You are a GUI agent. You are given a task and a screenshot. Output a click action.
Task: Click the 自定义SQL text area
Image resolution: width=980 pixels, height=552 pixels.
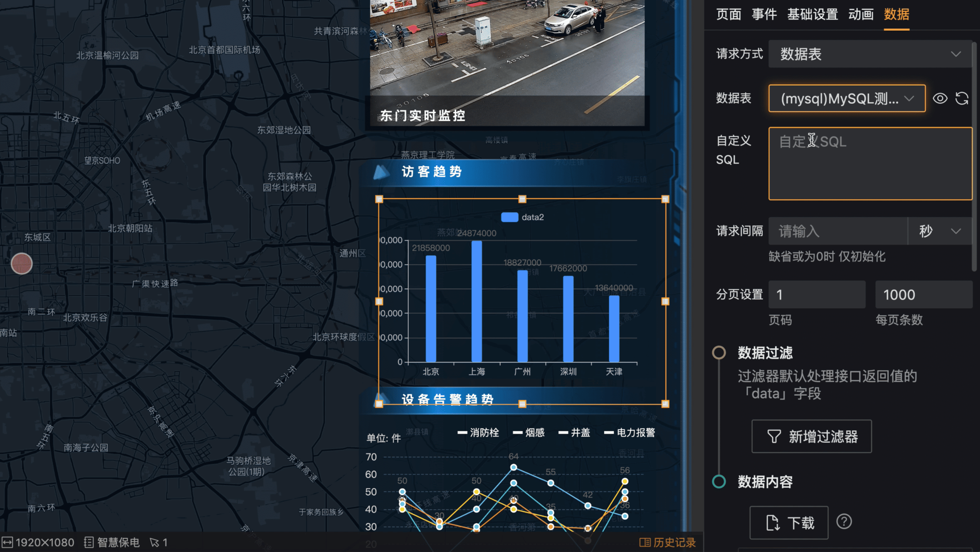pos(870,163)
